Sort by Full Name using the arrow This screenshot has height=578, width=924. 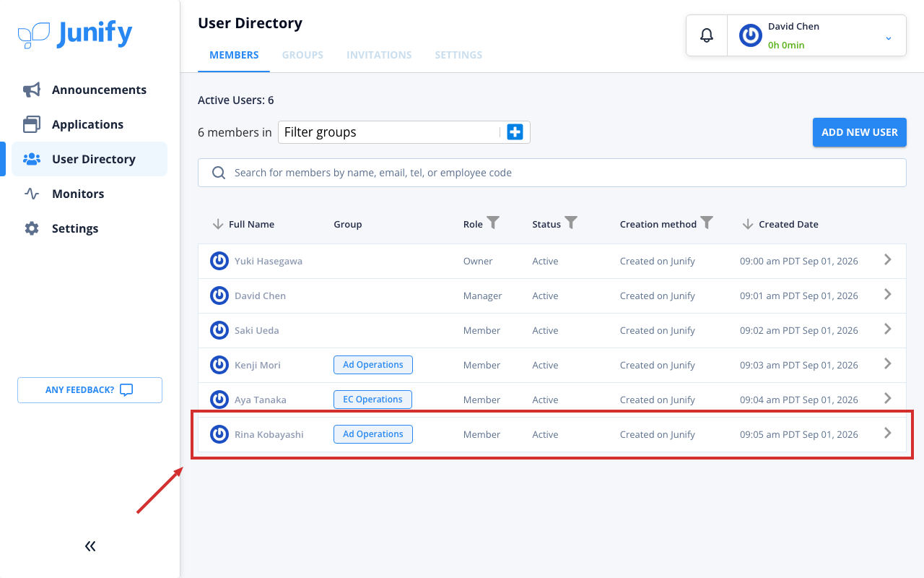218,224
